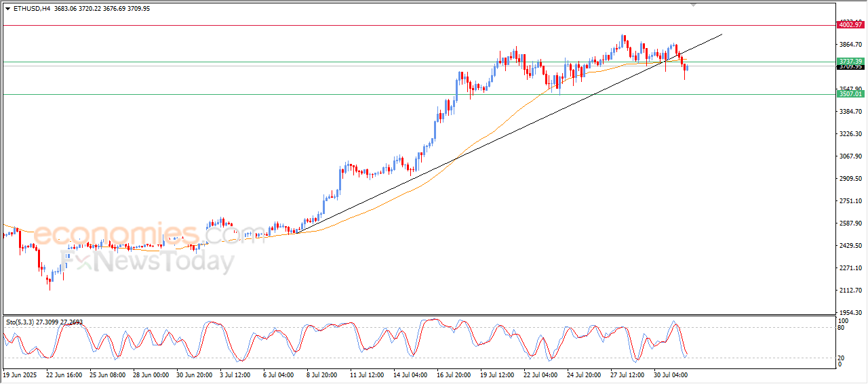This screenshot has height=384, width=868.
Task: Click the green 3507.01 price tag
Action: (x=850, y=94)
